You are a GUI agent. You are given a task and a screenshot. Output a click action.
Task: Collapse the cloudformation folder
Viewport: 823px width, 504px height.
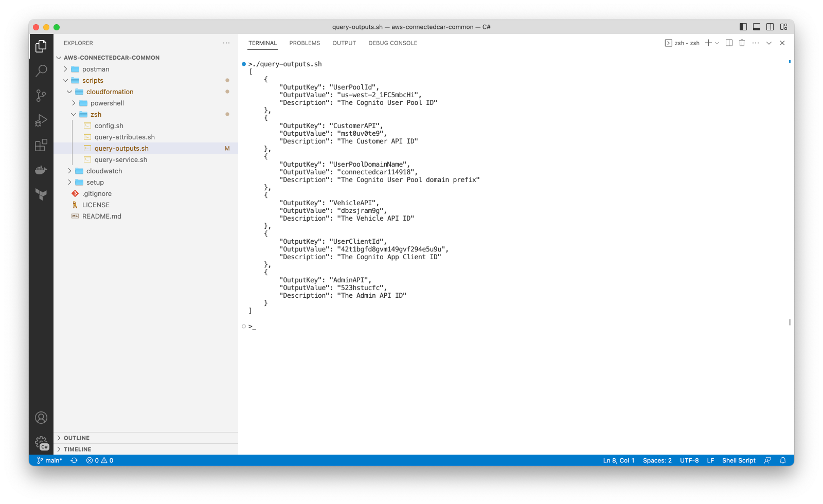coord(146,92)
